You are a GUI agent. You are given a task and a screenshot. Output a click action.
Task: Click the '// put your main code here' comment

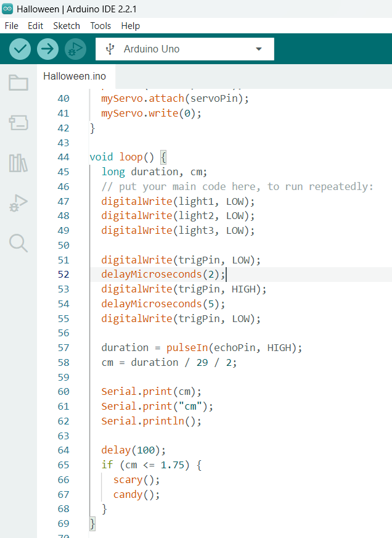tap(237, 187)
